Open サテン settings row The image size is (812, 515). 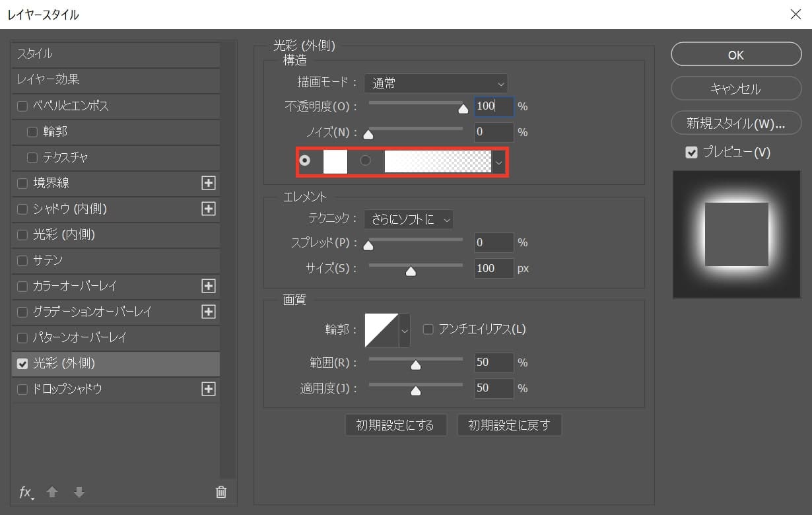116,260
